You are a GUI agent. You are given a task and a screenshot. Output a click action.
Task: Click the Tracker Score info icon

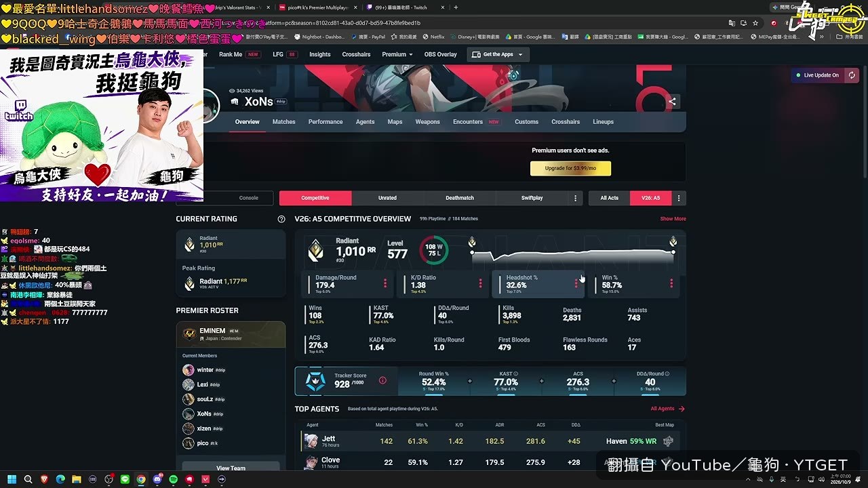pos(382,380)
